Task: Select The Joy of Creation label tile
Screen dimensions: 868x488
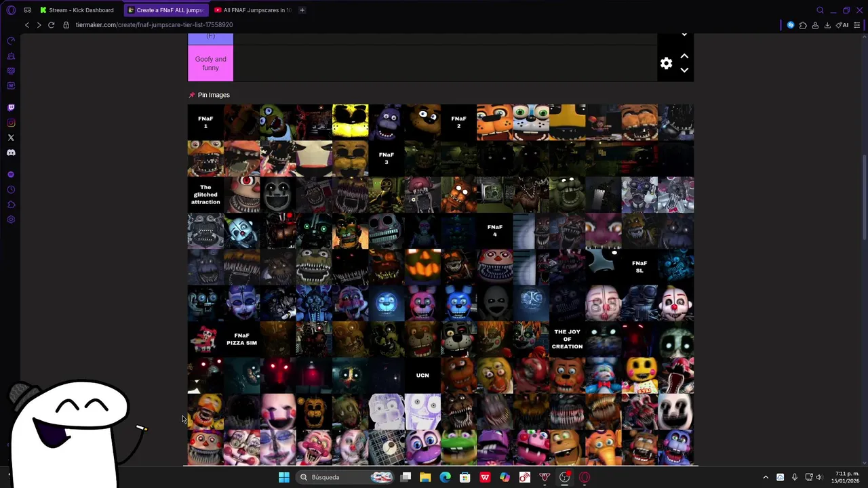Action: (567, 339)
